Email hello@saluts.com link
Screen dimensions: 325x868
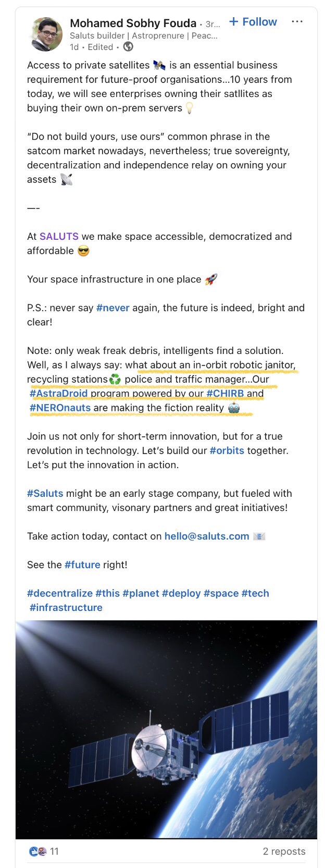(x=207, y=536)
